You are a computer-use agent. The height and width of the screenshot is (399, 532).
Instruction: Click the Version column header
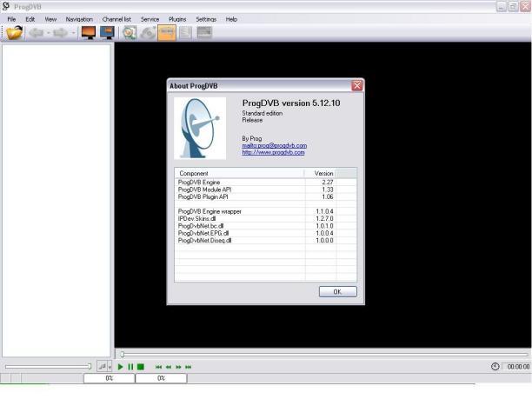tap(320, 173)
